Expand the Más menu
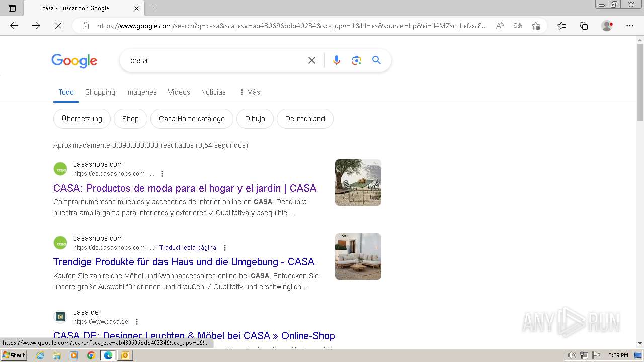The width and height of the screenshot is (644, 362). (x=250, y=92)
